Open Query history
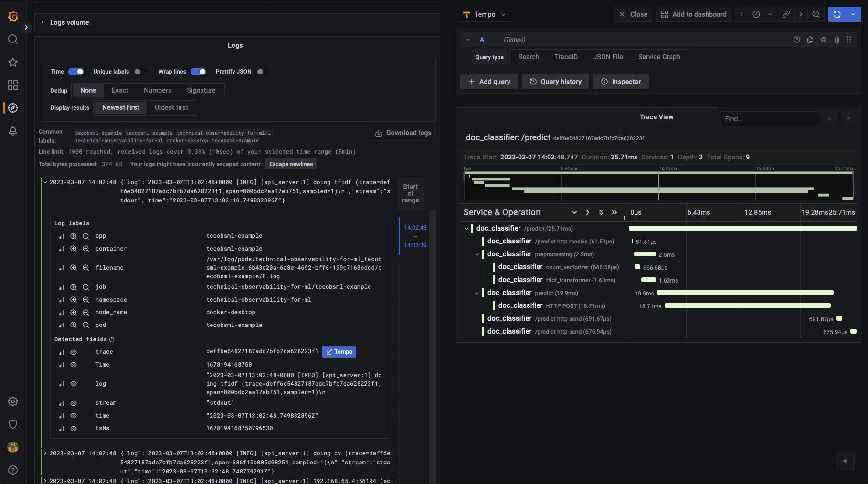This screenshot has height=484, width=868. click(555, 82)
